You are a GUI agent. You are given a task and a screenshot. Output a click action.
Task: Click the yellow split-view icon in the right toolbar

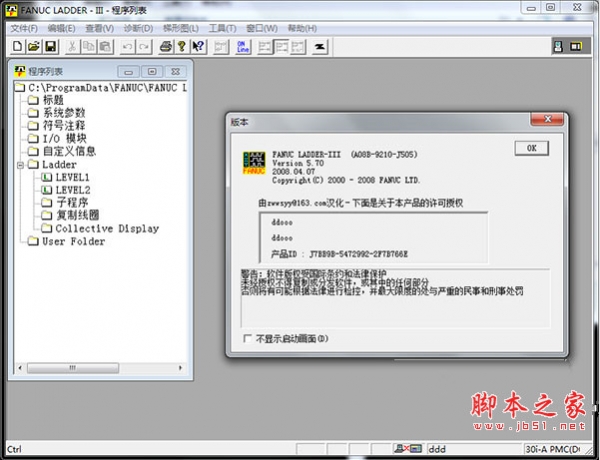[576, 46]
